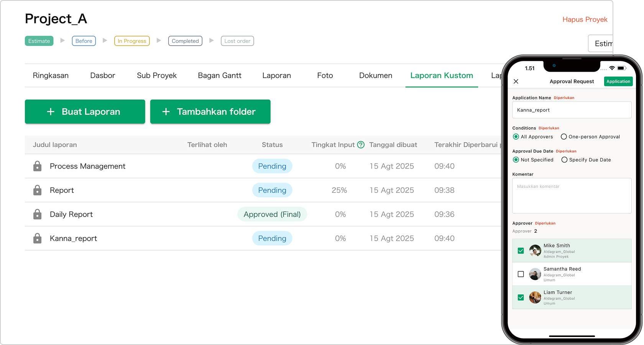Open the Tingkat Input help icon
This screenshot has width=644, height=345.
[x=361, y=145]
